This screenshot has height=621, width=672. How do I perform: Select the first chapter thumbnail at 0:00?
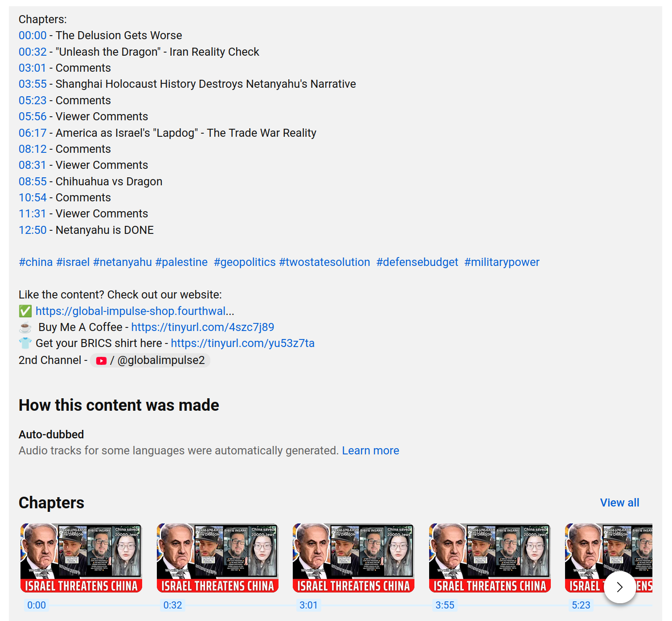tap(81, 558)
